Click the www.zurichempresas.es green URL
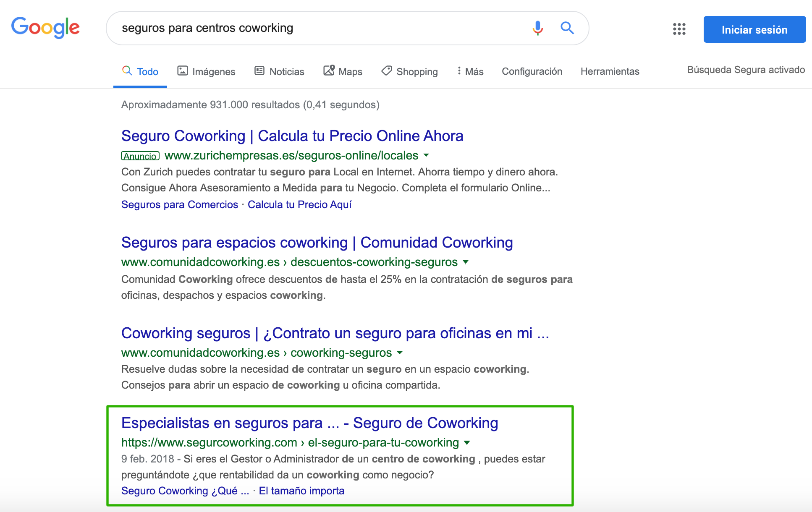Viewport: 812px width, 512px height. click(291, 155)
